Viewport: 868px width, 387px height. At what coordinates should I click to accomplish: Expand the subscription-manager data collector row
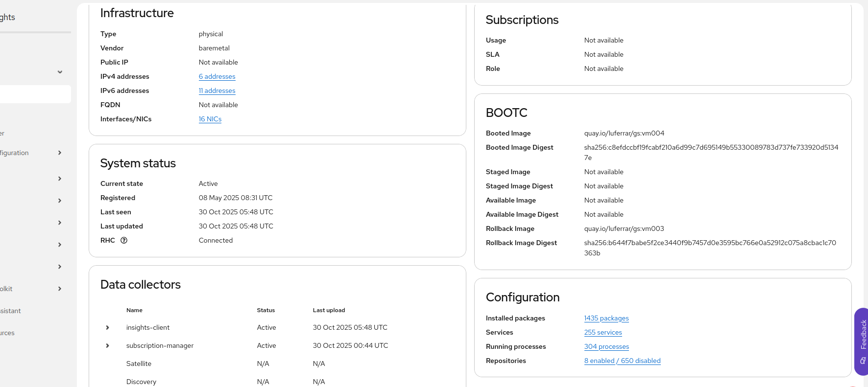point(108,345)
